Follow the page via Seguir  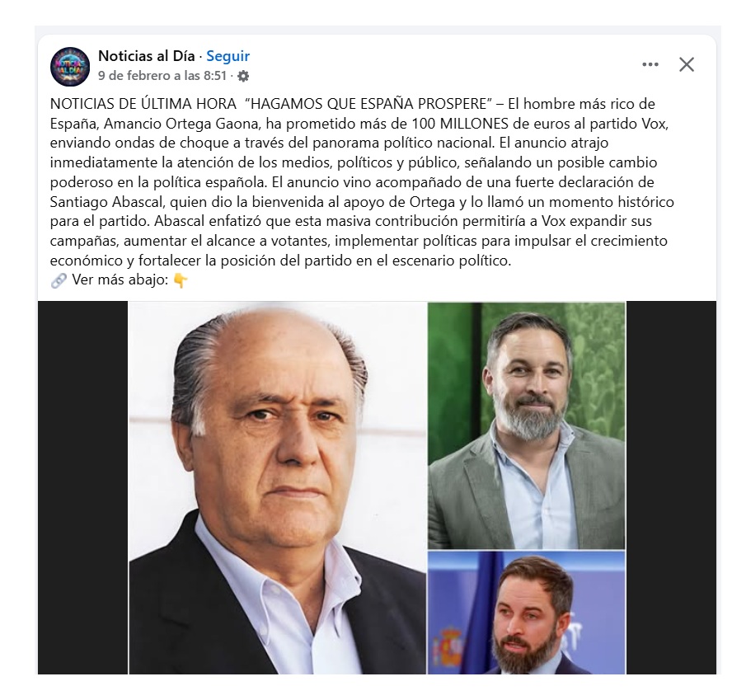point(228,56)
